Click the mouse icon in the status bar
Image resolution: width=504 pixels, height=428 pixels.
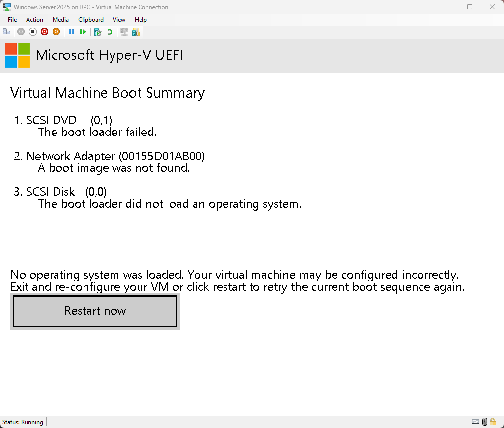pyautogui.click(x=484, y=422)
